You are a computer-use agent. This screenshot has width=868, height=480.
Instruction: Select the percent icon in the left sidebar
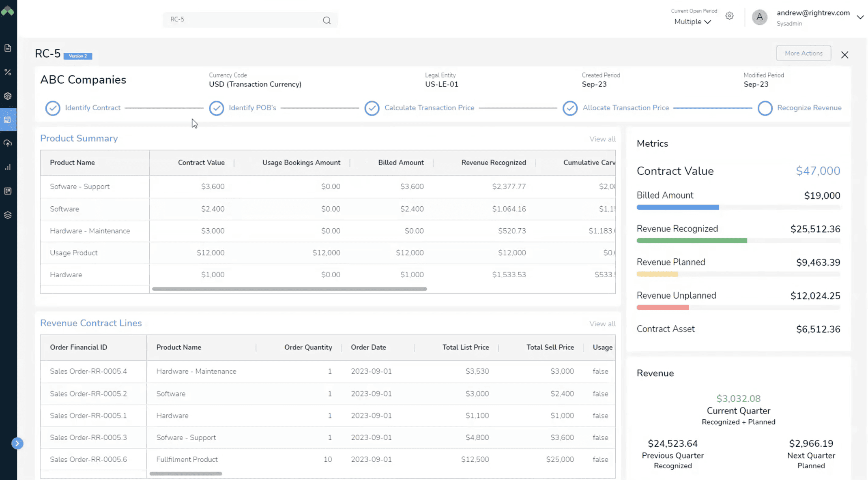click(x=8, y=72)
